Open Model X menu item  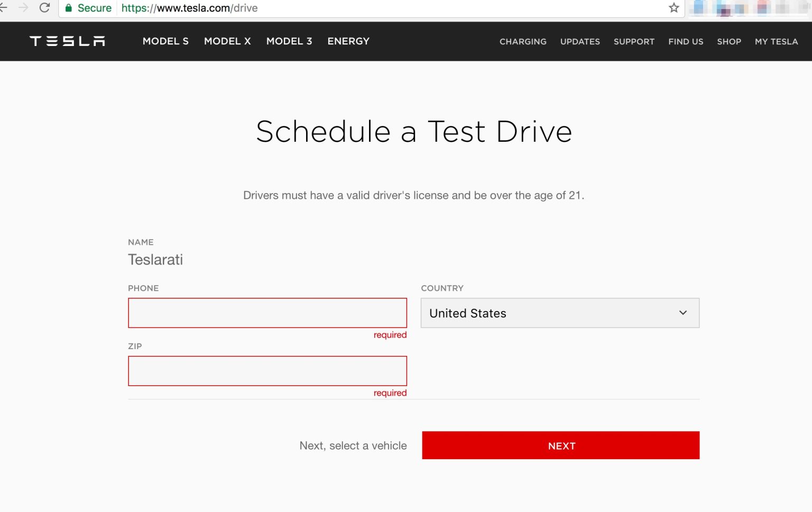tap(227, 41)
